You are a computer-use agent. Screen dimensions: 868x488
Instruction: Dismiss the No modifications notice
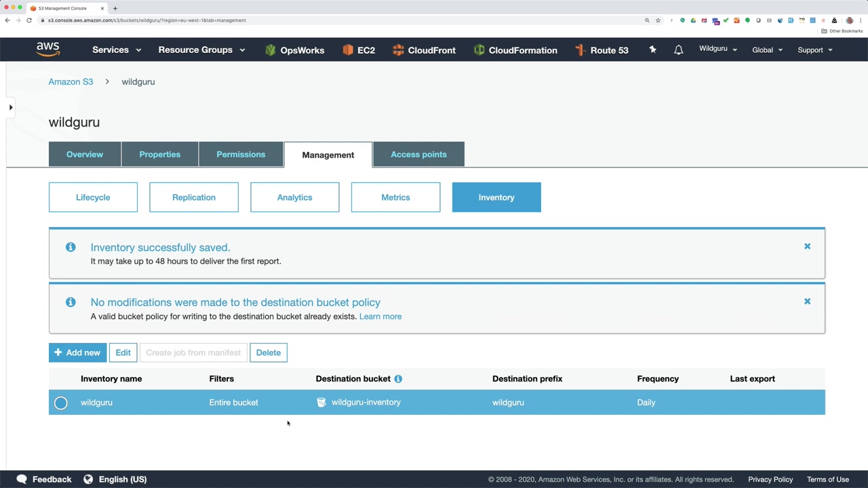[807, 302]
